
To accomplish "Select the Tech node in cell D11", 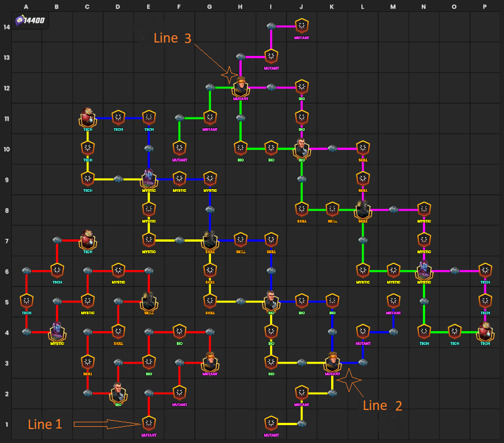I will (x=118, y=117).
